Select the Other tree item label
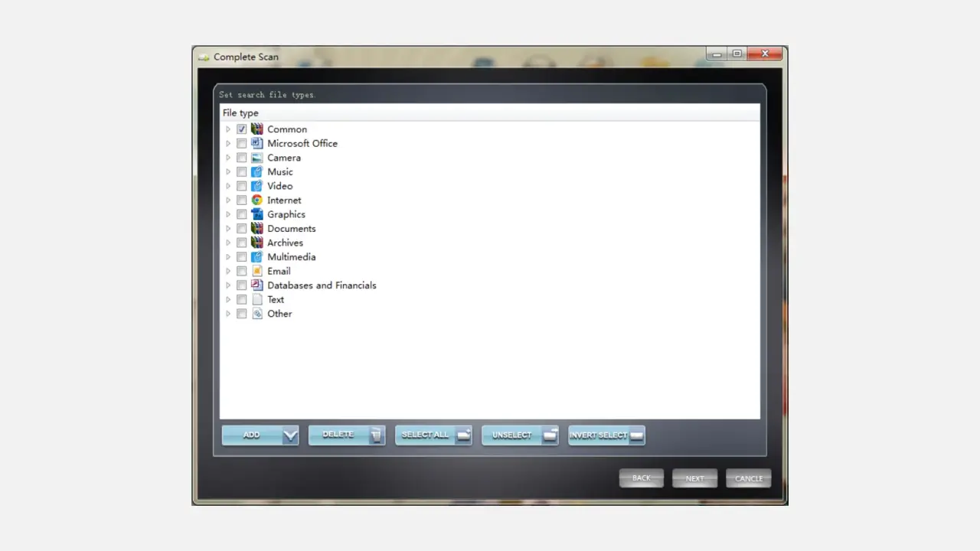The image size is (980, 551). 279,314
